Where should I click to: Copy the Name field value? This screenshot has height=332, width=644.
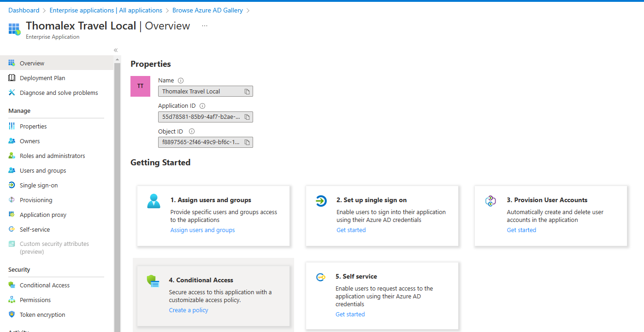point(247,92)
